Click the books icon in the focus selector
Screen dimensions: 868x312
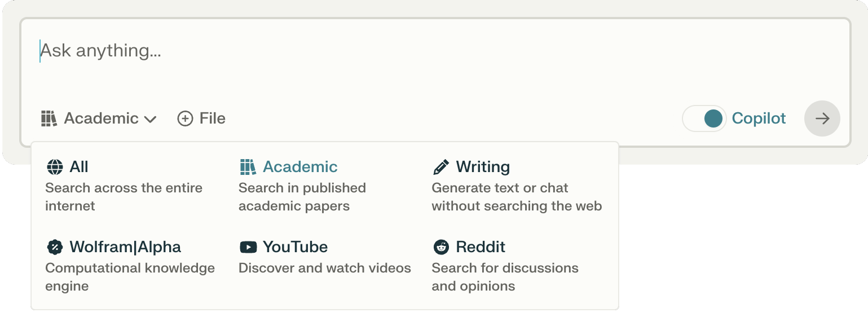click(x=49, y=118)
